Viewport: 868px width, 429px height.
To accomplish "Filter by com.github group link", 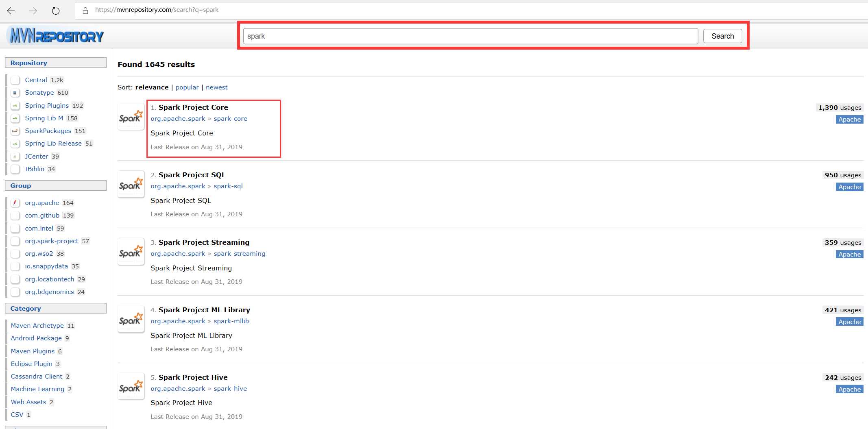I will pyautogui.click(x=42, y=216).
